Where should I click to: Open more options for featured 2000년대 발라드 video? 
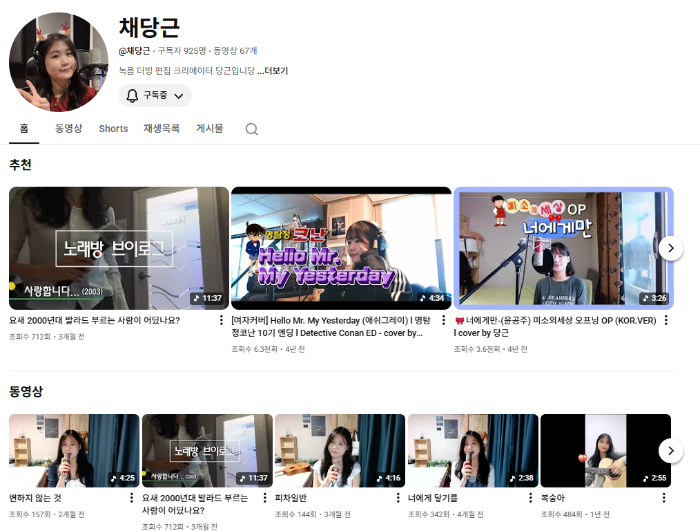pyautogui.click(x=221, y=320)
